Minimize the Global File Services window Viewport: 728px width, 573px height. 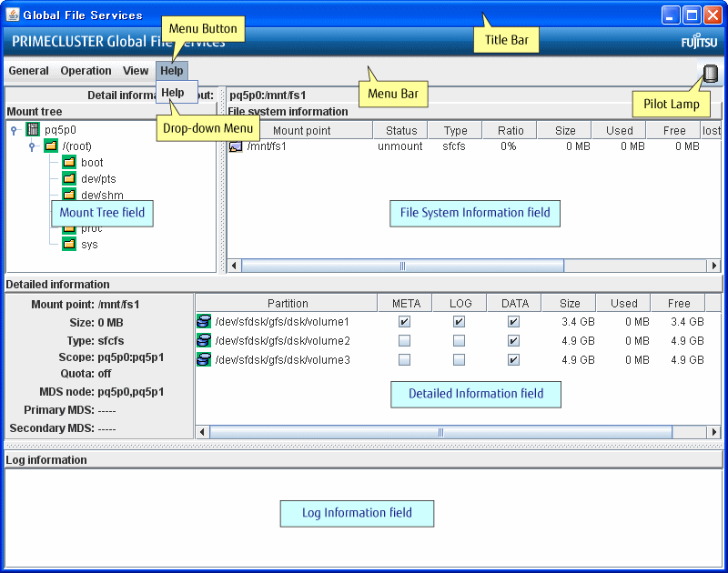pos(671,15)
